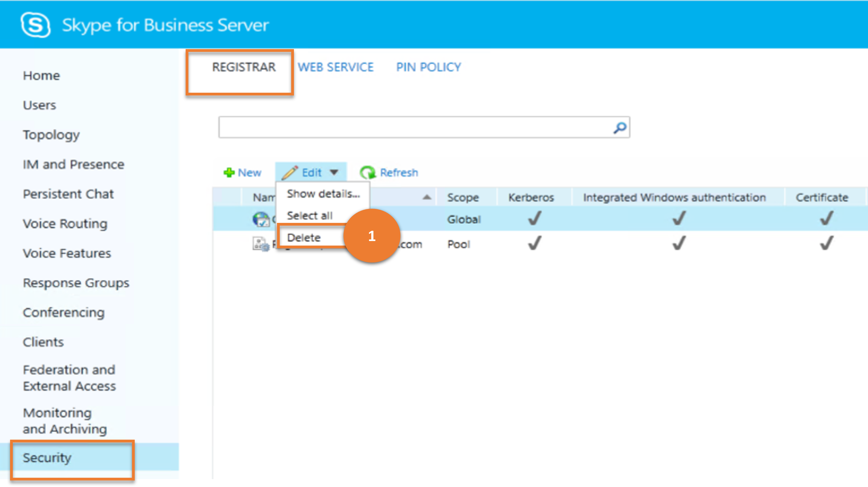Open the Topology navigation link
The height and width of the screenshot is (487, 868).
pos(51,135)
